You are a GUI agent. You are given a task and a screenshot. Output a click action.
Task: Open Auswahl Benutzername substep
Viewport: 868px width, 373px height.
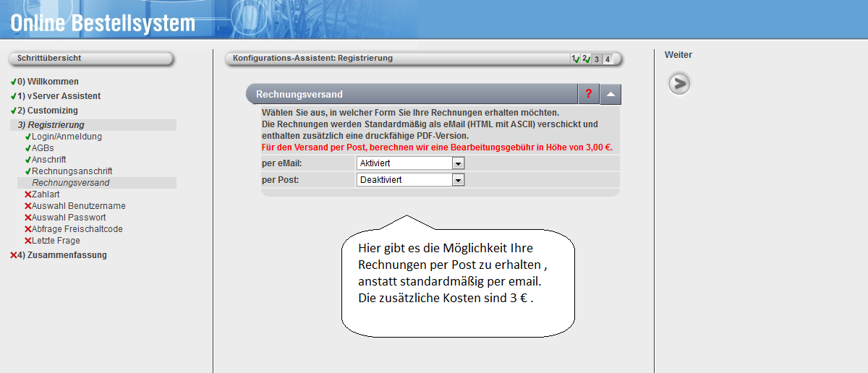(x=78, y=206)
